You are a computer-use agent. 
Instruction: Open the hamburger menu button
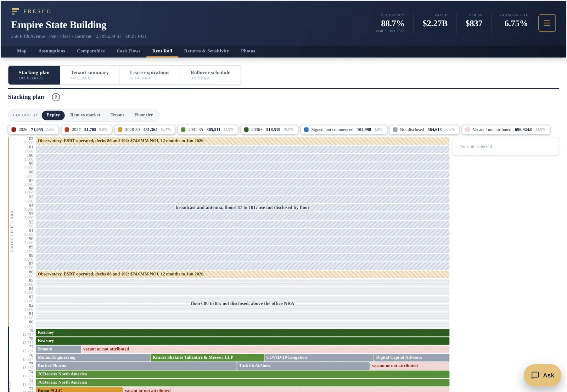point(547,23)
